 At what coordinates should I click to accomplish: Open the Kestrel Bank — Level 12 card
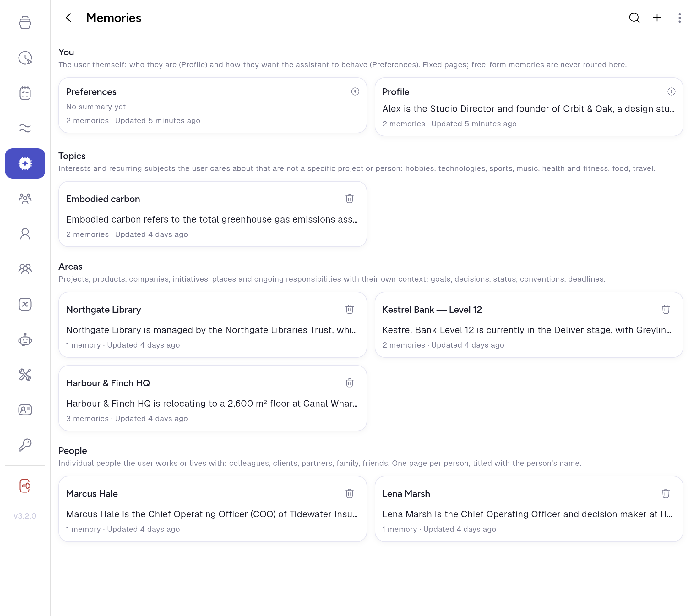(x=529, y=325)
